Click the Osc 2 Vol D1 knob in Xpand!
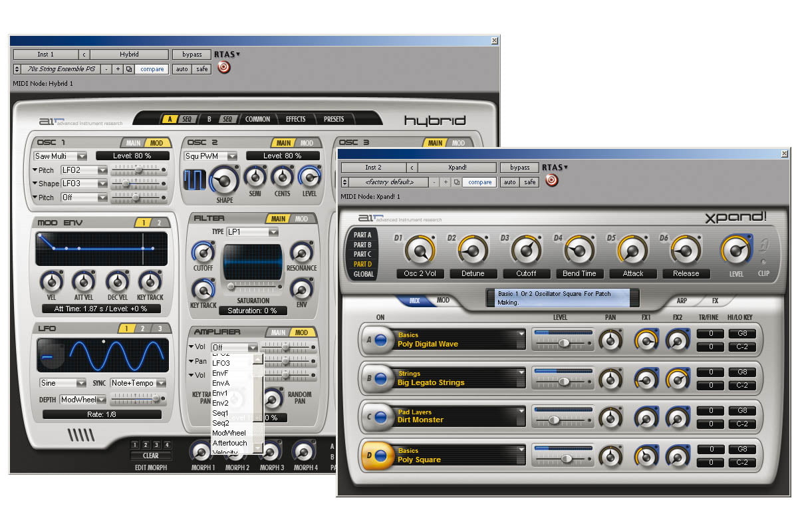798x532 pixels. (x=420, y=250)
